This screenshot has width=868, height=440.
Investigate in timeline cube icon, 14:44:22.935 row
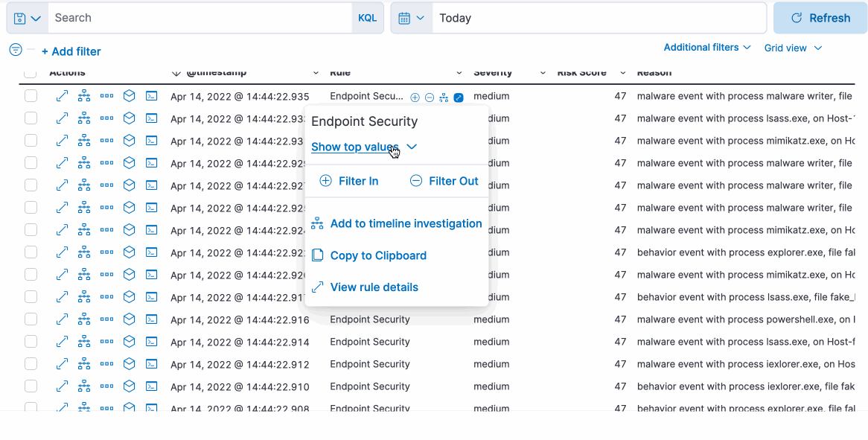tap(129, 96)
